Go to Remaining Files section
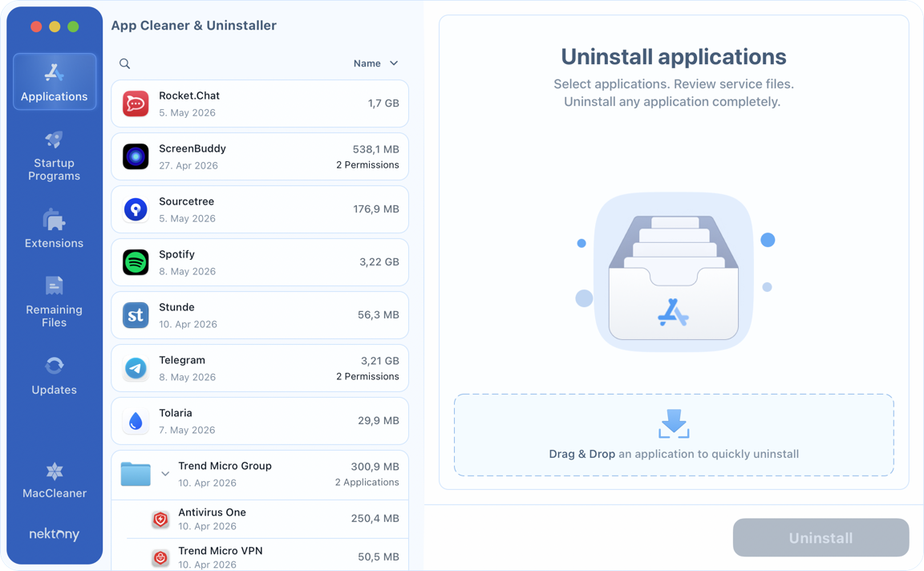 (x=55, y=302)
